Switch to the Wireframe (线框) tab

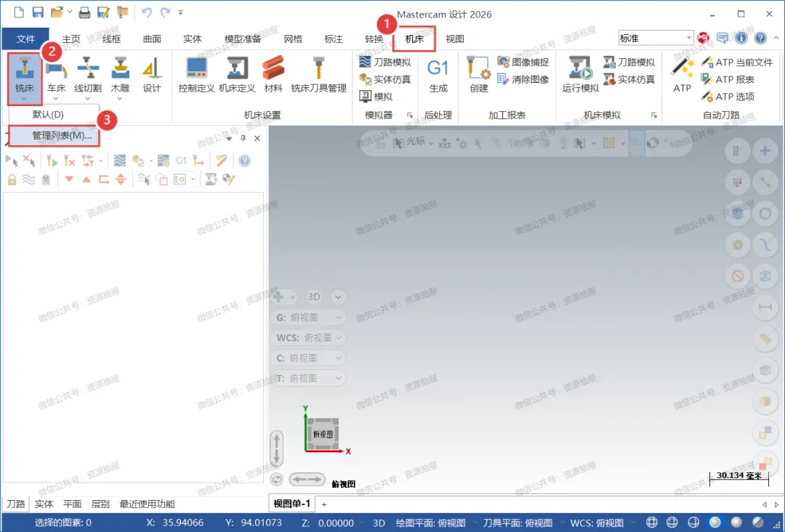tap(112, 39)
